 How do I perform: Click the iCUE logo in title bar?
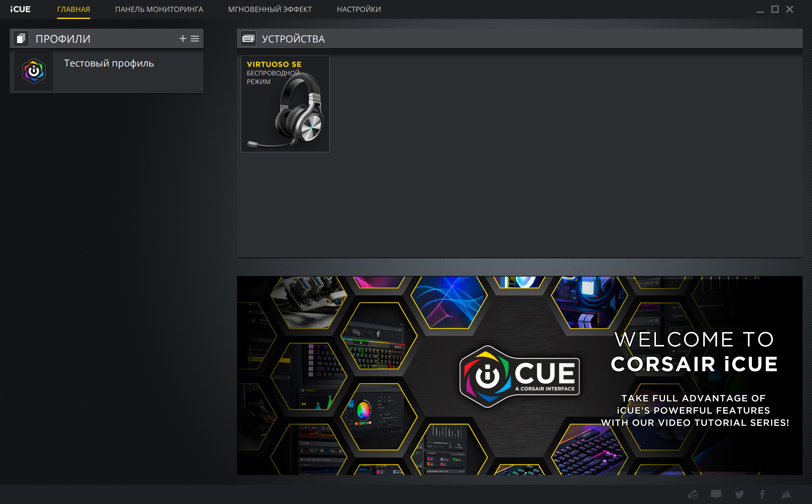pos(20,9)
